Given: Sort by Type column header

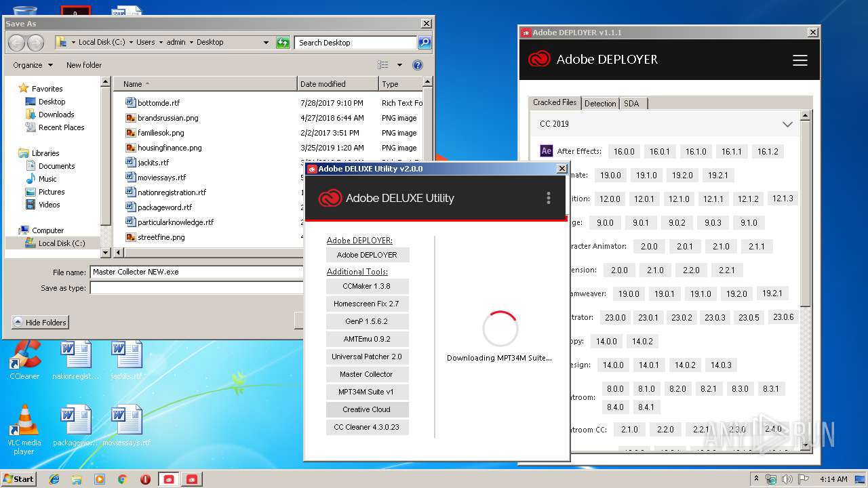Looking at the screenshot, I should pyautogui.click(x=401, y=84).
